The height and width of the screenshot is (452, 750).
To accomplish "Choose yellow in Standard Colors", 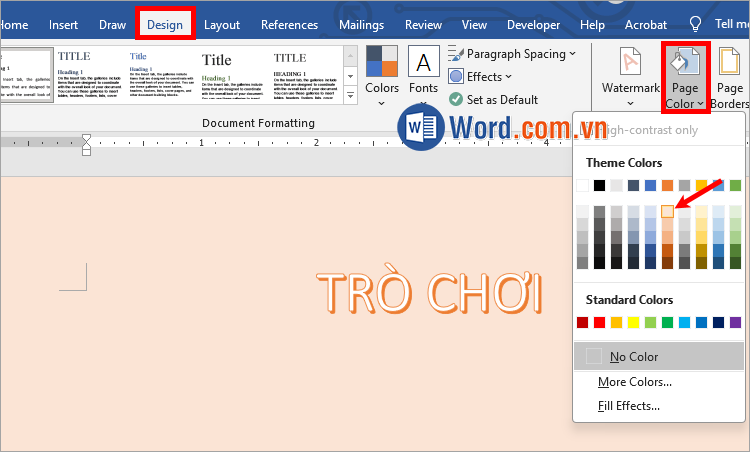I will pyautogui.click(x=633, y=322).
